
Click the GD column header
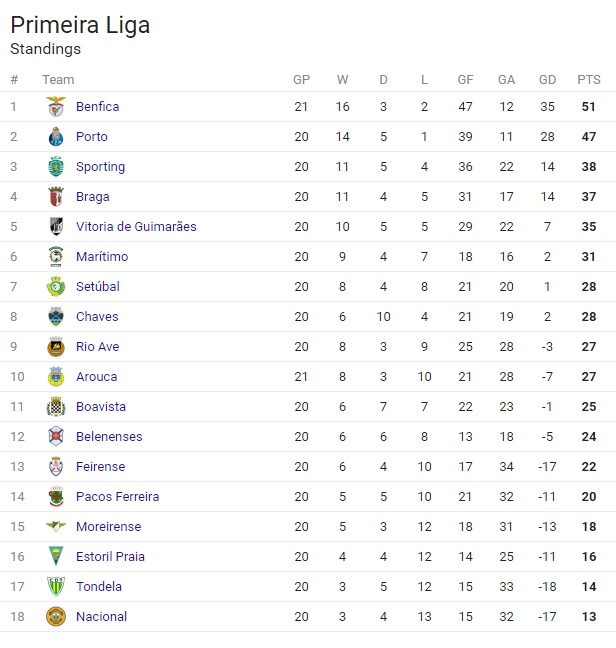(x=547, y=80)
